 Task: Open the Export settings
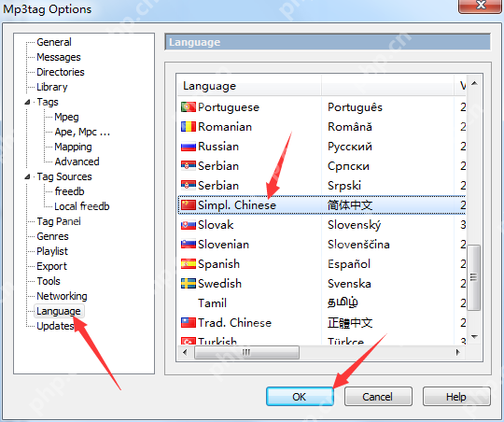point(51,266)
